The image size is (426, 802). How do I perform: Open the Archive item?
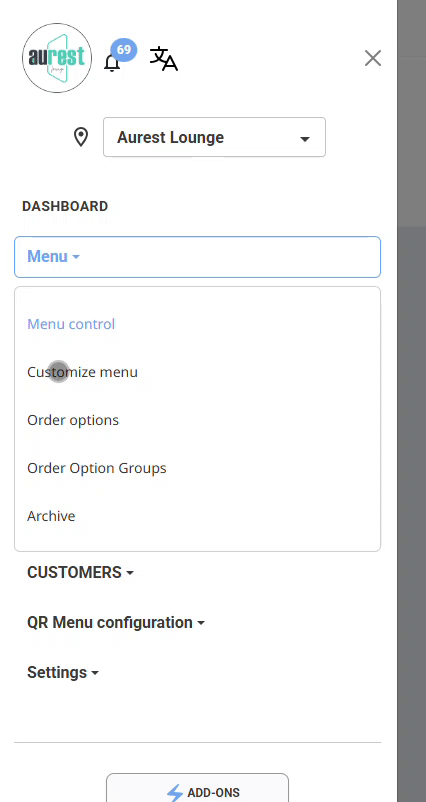[51, 516]
